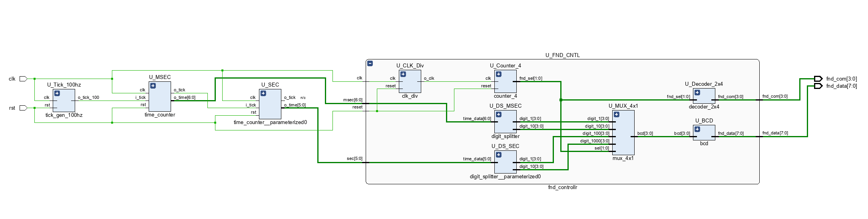868x219 pixels.
Task: Select the fnd_com[3:0] output pin of decoder
Action: point(731,97)
